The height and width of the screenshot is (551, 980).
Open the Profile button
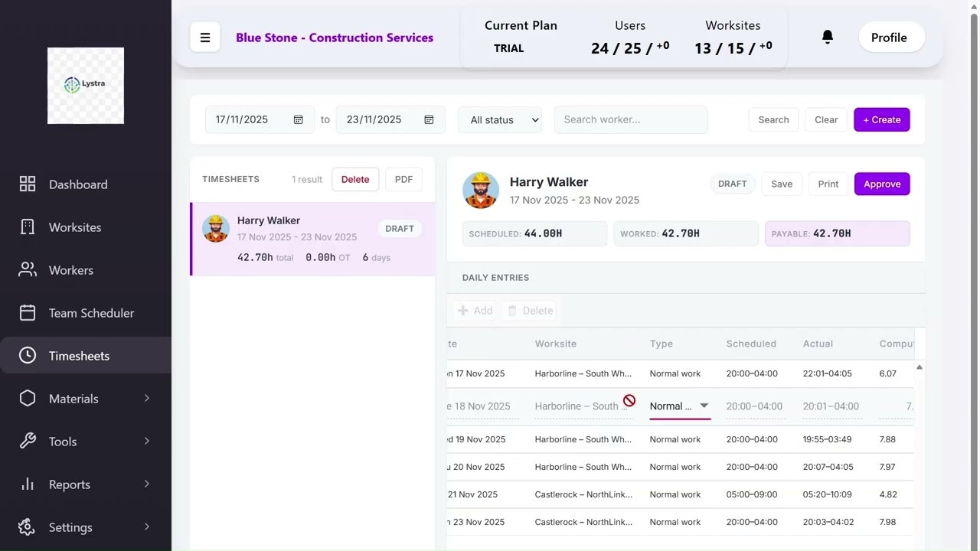click(892, 37)
